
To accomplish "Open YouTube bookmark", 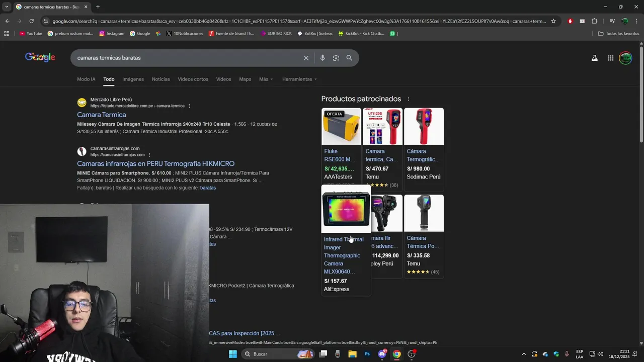I will tap(31, 34).
